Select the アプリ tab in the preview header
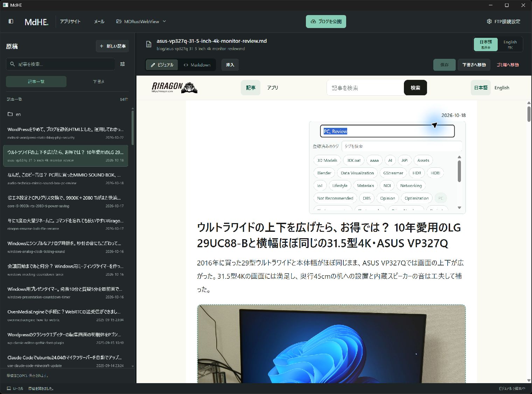Image resolution: width=532 pixels, height=394 pixels. [x=273, y=88]
